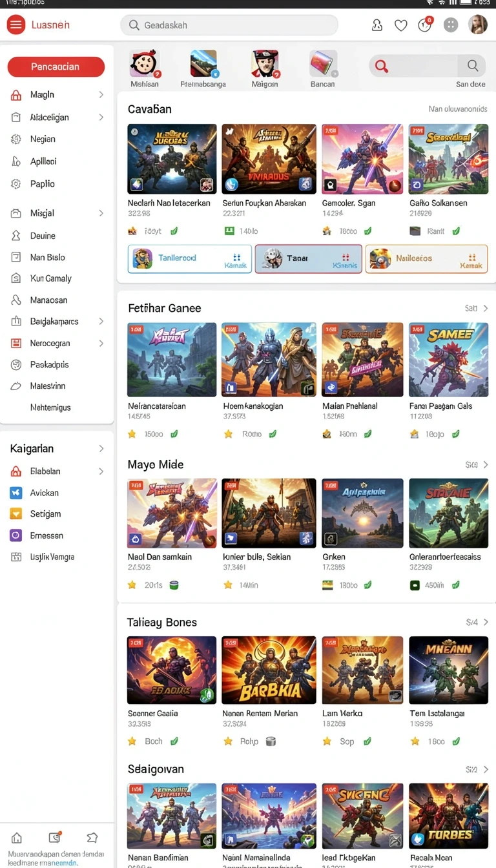Click the Matestrinn sidebar icon
This screenshot has width=496, height=868.
pyautogui.click(x=16, y=386)
